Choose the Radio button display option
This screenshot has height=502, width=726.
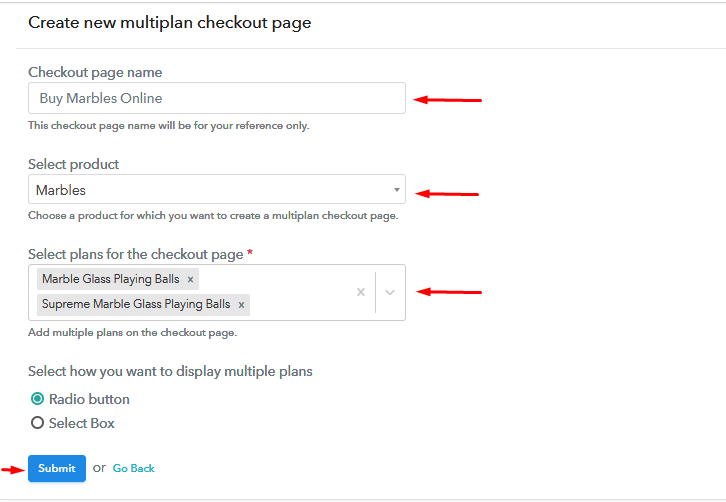pyautogui.click(x=38, y=399)
